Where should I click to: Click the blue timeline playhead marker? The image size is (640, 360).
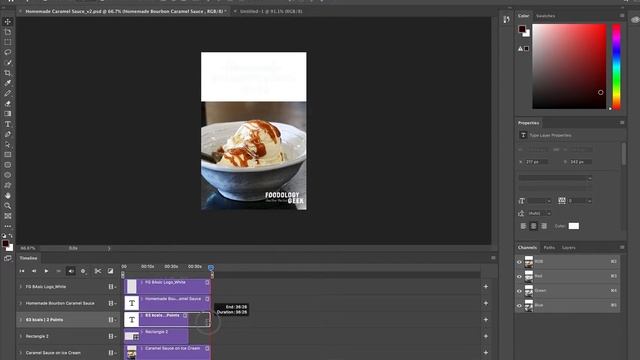211,267
